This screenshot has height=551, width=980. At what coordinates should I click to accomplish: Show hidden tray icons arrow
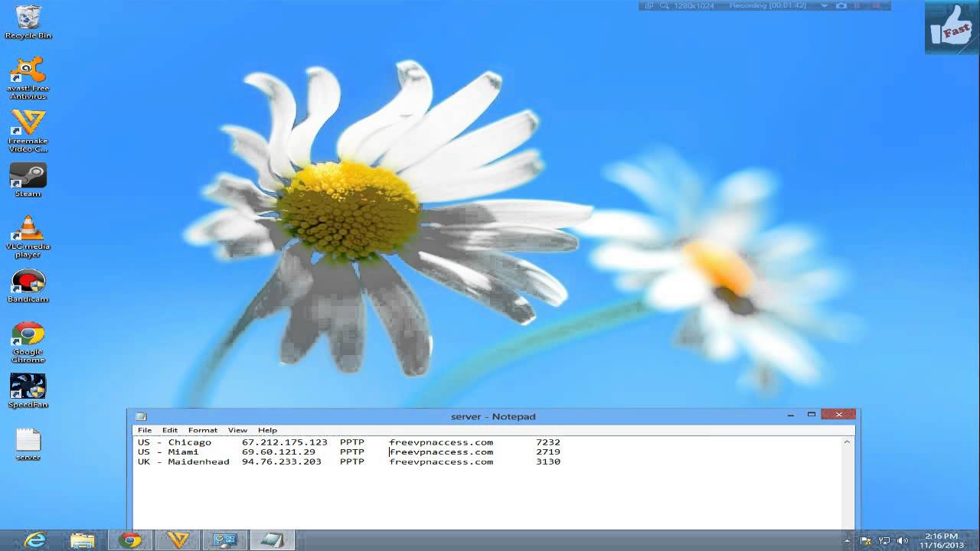coord(848,540)
